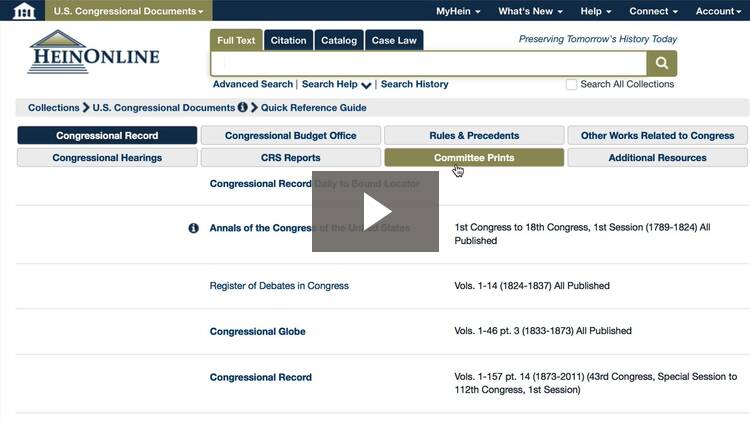Open Committee Prints tab
Image resolution: width=750 pixels, height=422 pixels.
point(474,157)
